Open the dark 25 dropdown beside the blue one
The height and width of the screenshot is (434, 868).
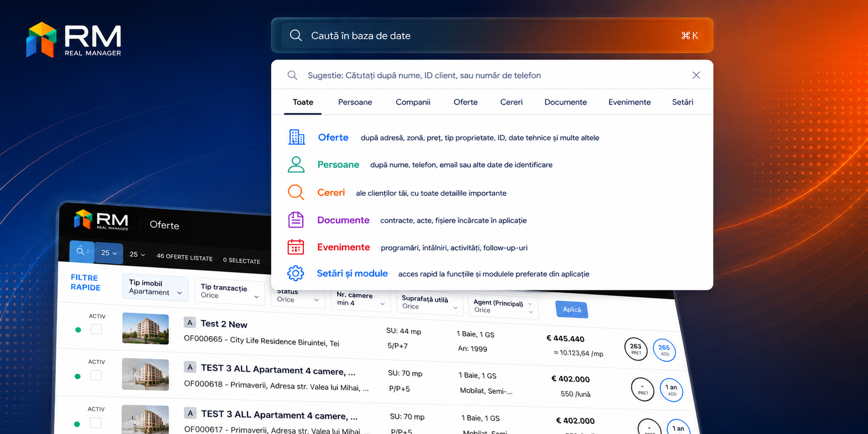click(x=137, y=254)
